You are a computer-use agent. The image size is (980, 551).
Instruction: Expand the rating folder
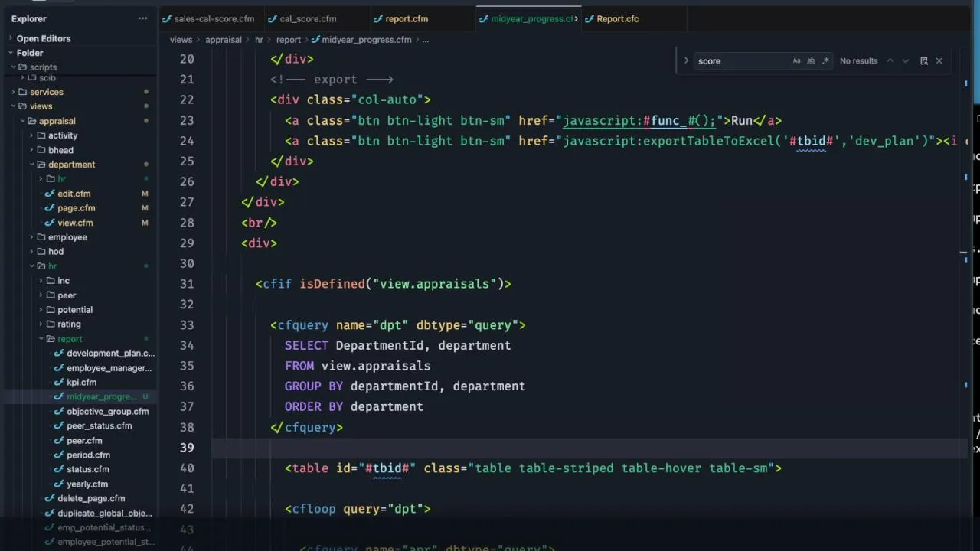[x=69, y=324]
